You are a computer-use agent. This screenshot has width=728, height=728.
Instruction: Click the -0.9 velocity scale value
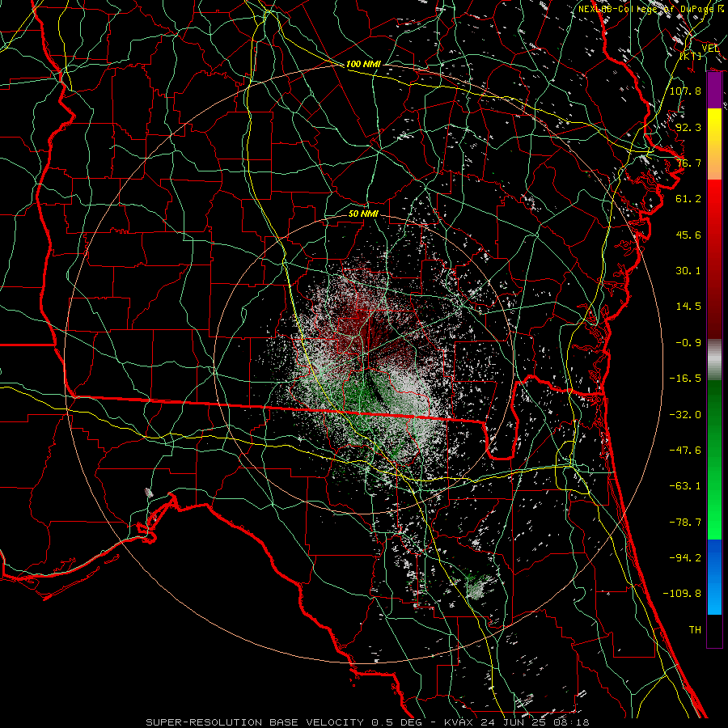coord(688,343)
